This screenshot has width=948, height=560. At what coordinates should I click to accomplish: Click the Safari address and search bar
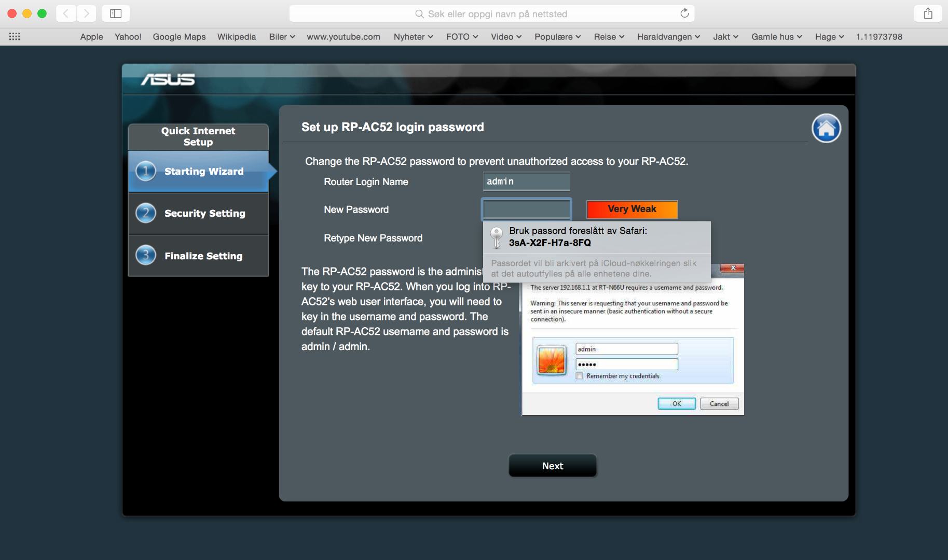(x=491, y=14)
